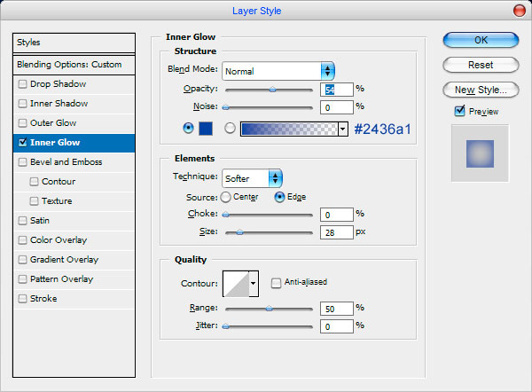Click the blue-to-transparent gradient bar
This screenshot has width=532, height=392.
[289, 129]
